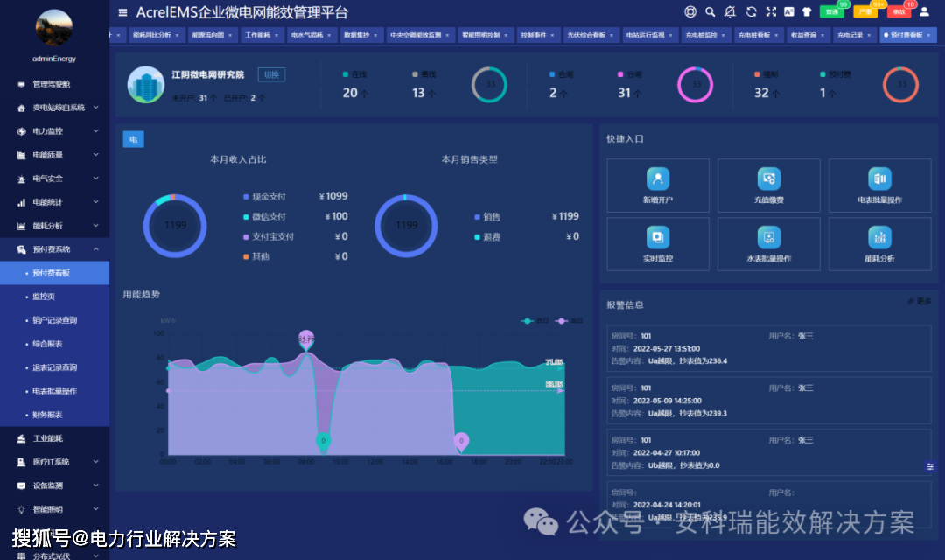Toggle the teal series legend on usage trend chart
Screen dimensions: 945x560
click(x=535, y=321)
